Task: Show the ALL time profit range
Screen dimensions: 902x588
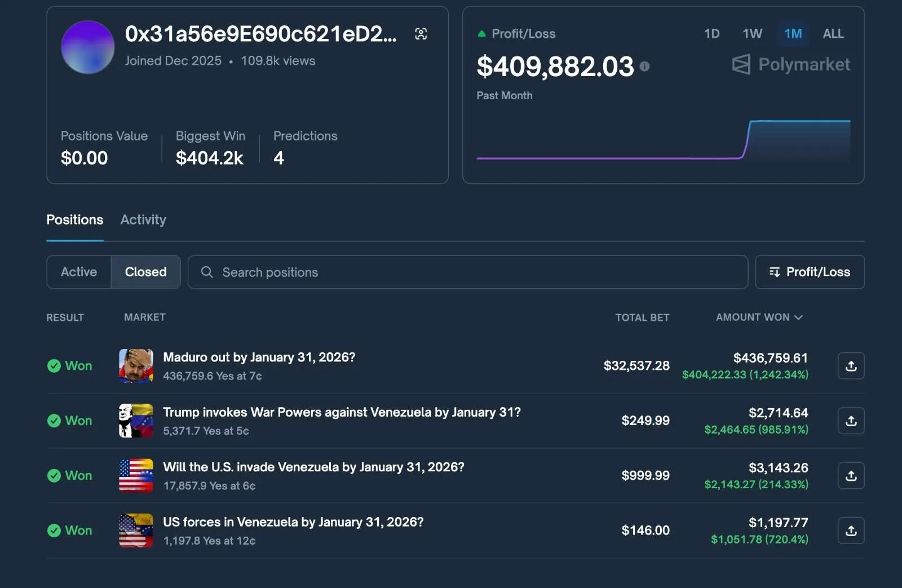Action: pyautogui.click(x=833, y=34)
